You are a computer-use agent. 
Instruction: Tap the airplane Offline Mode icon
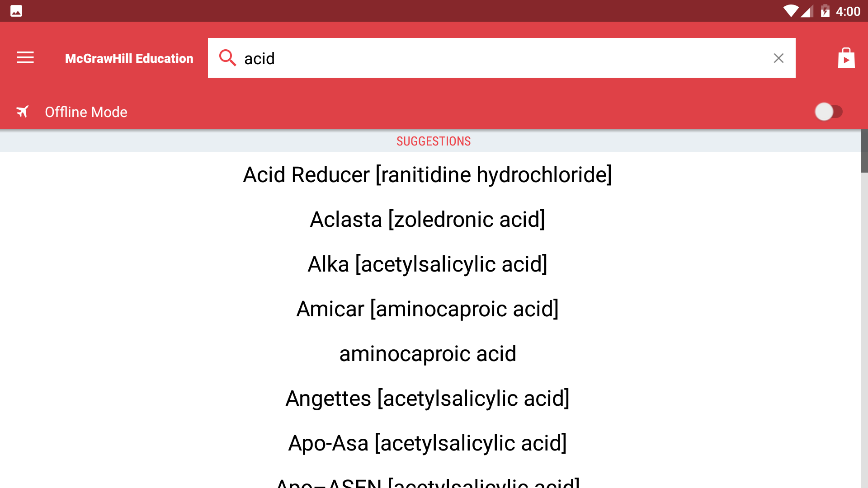[x=23, y=112]
